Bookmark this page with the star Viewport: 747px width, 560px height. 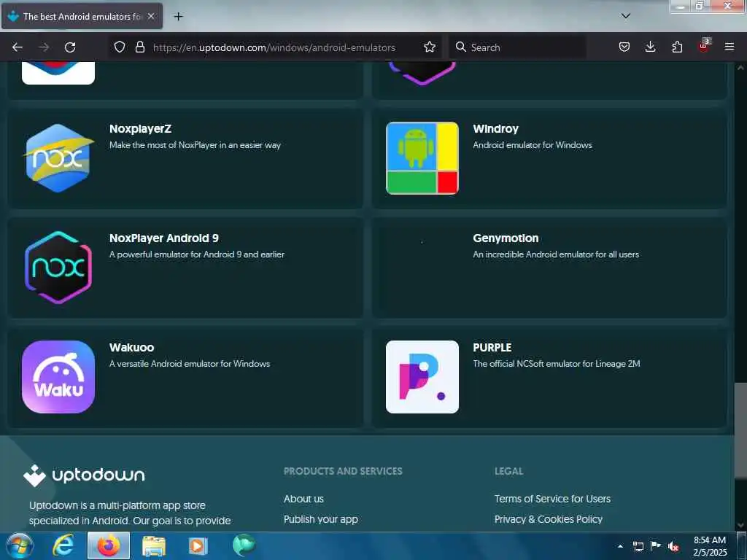tap(430, 47)
